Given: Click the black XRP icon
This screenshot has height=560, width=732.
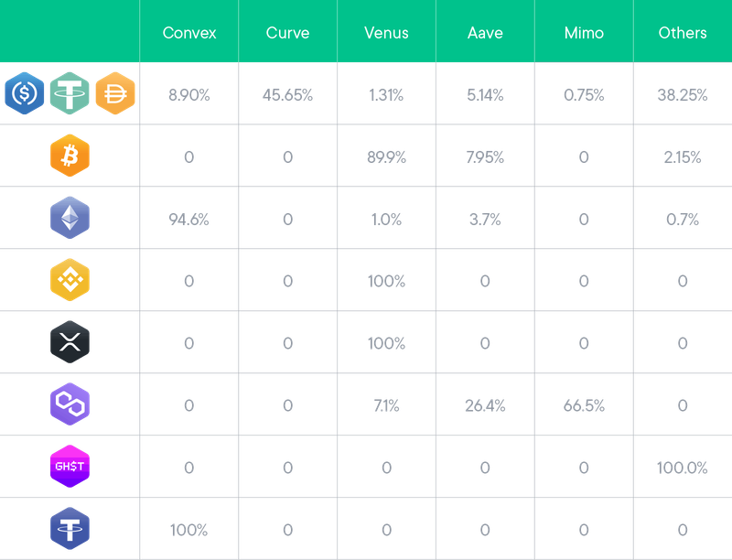Looking at the screenshot, I should pyautogui.click(x=70, y=341).
